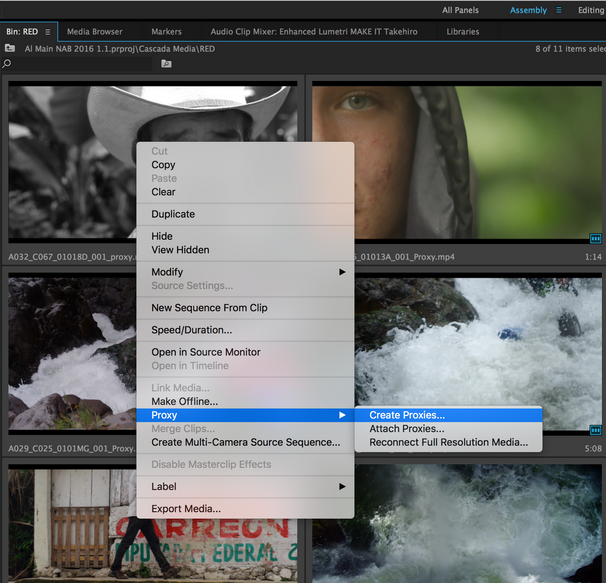Expand the Proxy submenu
The image size is (606, 583).
245,415
